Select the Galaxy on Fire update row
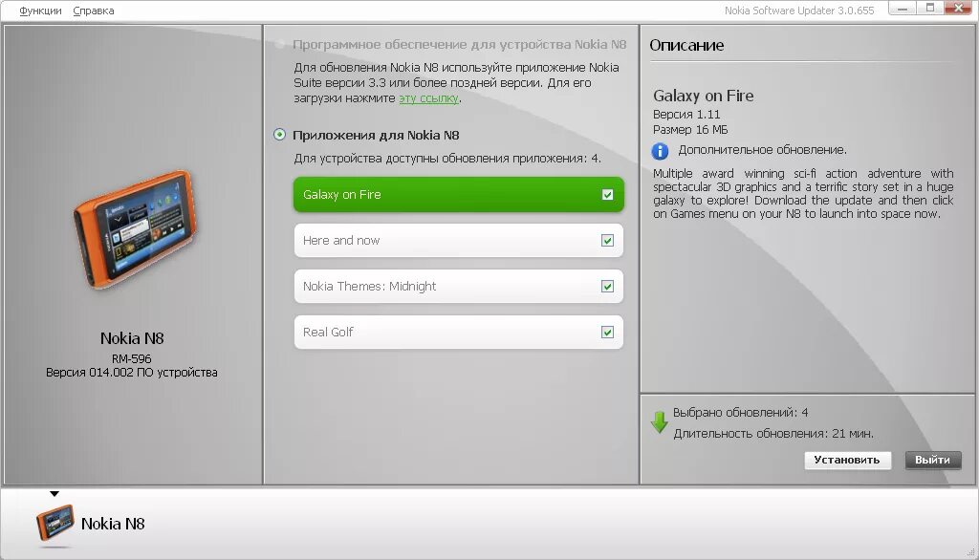Image resolution: width=979 pixels, height=560 pixels. coord(458,195)
